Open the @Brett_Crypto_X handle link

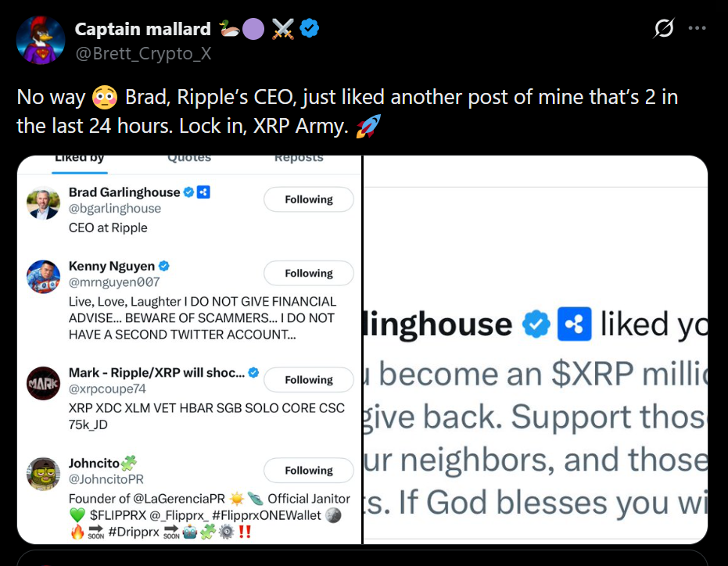point(143,53)
